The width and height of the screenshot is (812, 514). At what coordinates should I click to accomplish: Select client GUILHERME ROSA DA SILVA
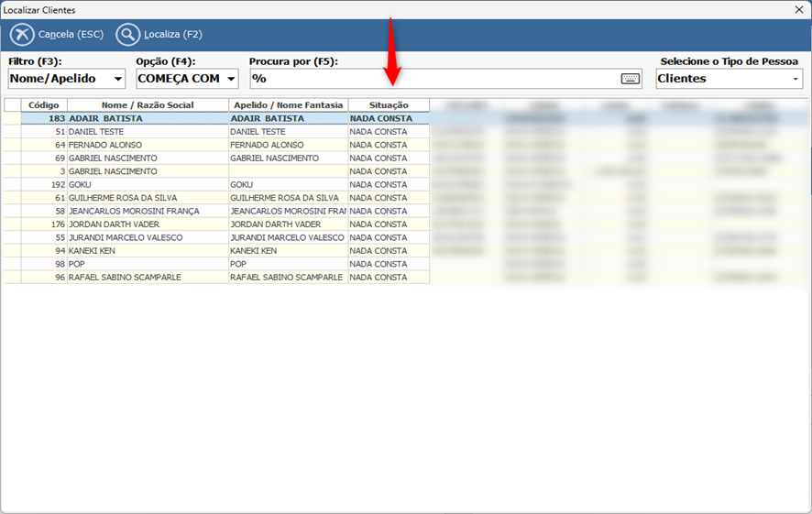click(147, 198)
